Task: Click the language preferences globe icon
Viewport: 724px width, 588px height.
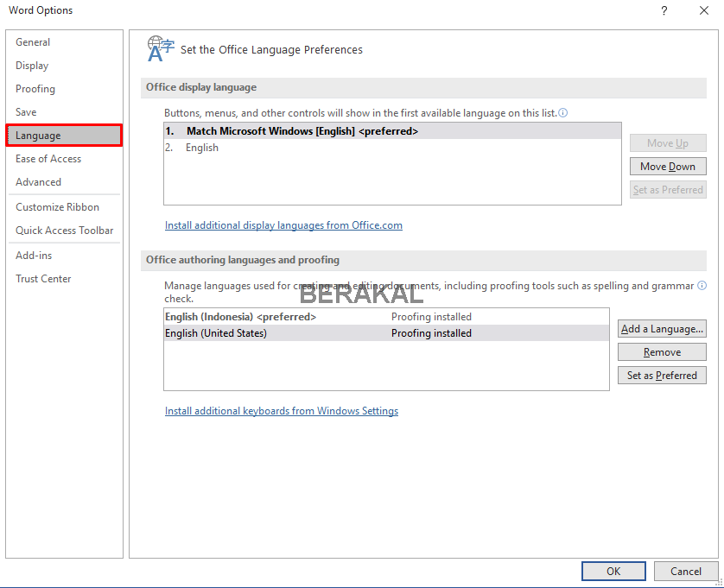Action: 161,49
